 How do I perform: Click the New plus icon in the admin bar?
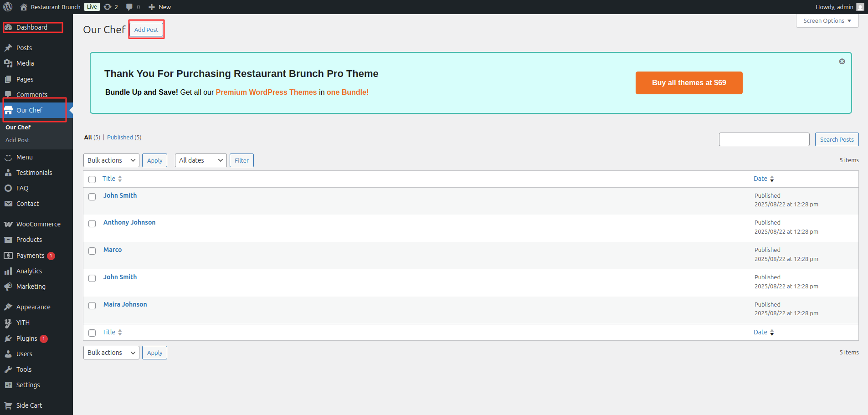pyautogui.click(x=152, y=7)
